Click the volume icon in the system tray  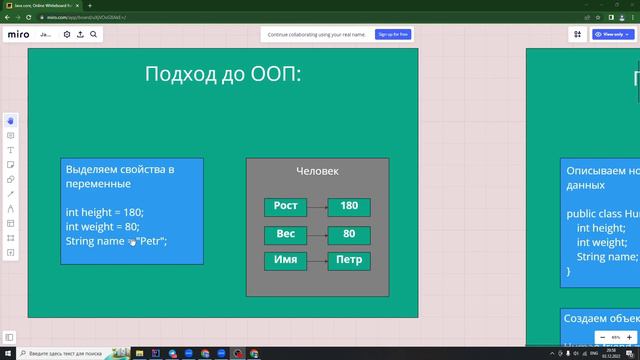[x=576, y=353]
